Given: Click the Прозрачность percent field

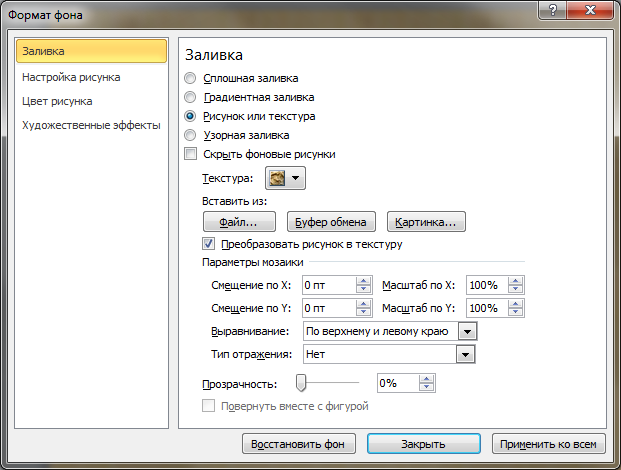Looking at the screenshot, I should pyautogui.click(x=398, y=383).
